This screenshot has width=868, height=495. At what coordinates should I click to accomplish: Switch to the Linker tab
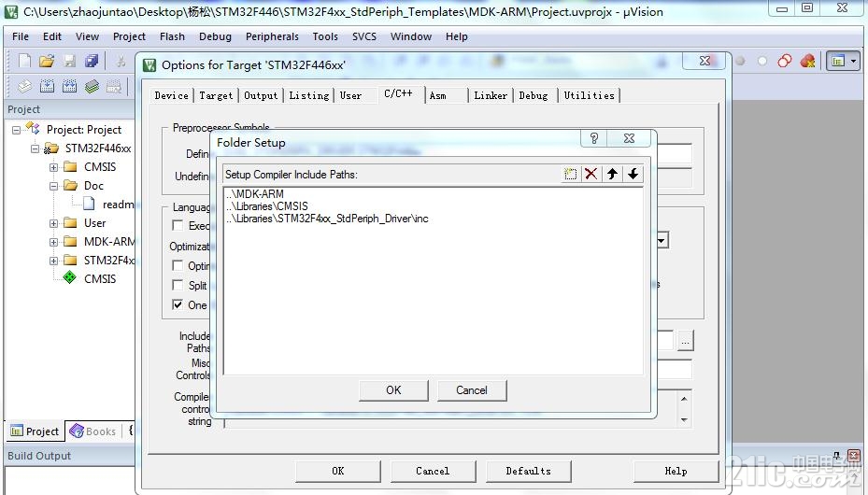(491, 95)
